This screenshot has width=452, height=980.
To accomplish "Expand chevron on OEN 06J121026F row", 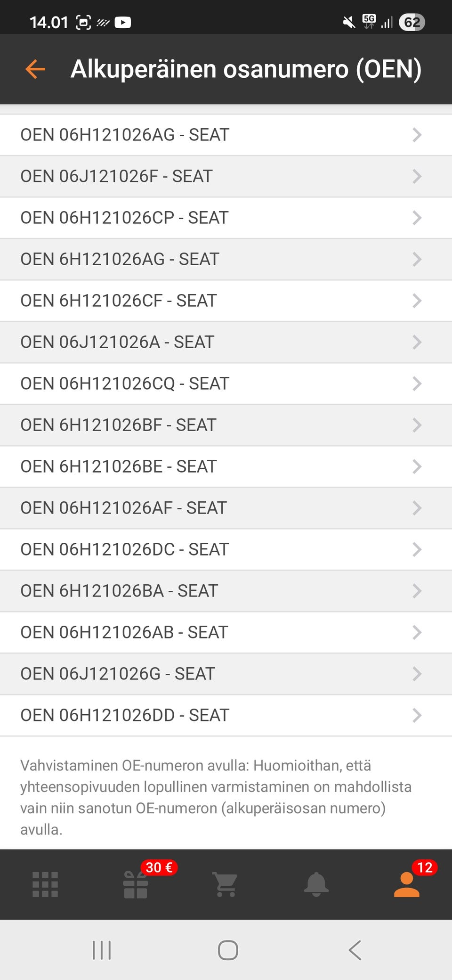I will [417, 176].
